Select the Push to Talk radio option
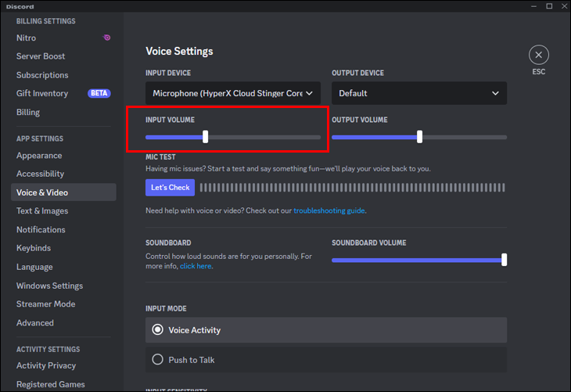571x392 pixels. tap(157, 360)
